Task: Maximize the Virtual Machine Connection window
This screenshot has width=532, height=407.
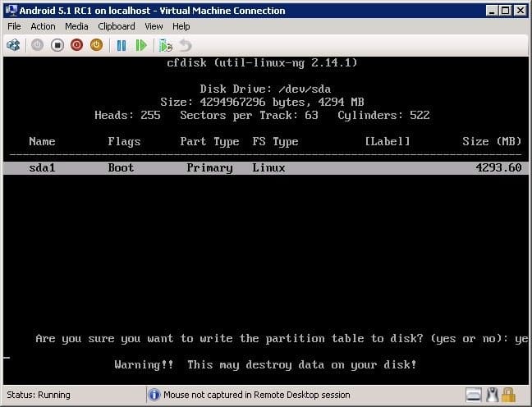Action: (505, 11)
